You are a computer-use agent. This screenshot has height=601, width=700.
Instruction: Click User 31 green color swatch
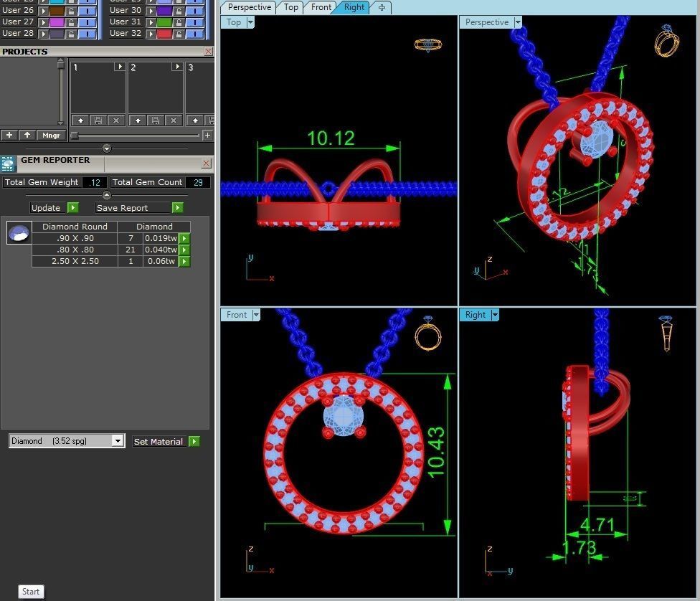164,22
